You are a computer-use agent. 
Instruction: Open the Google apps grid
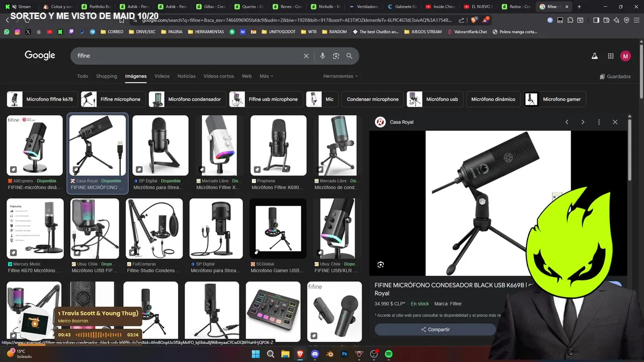coord(610,56)
